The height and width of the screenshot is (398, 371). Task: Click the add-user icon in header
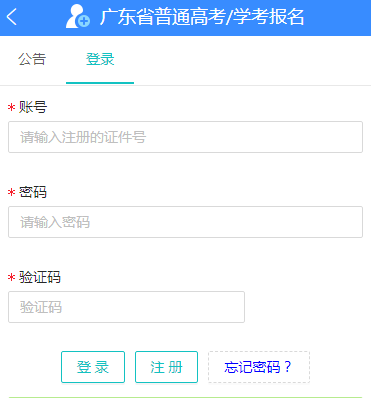(78, 16)
